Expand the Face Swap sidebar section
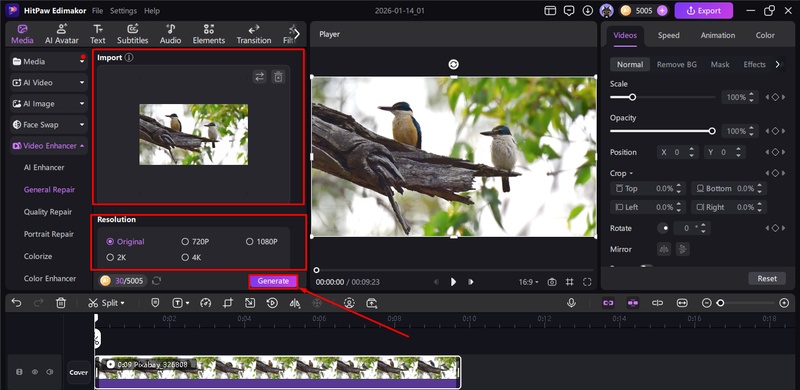Viewport: 800px width, 390px height. tap(82, 125)
